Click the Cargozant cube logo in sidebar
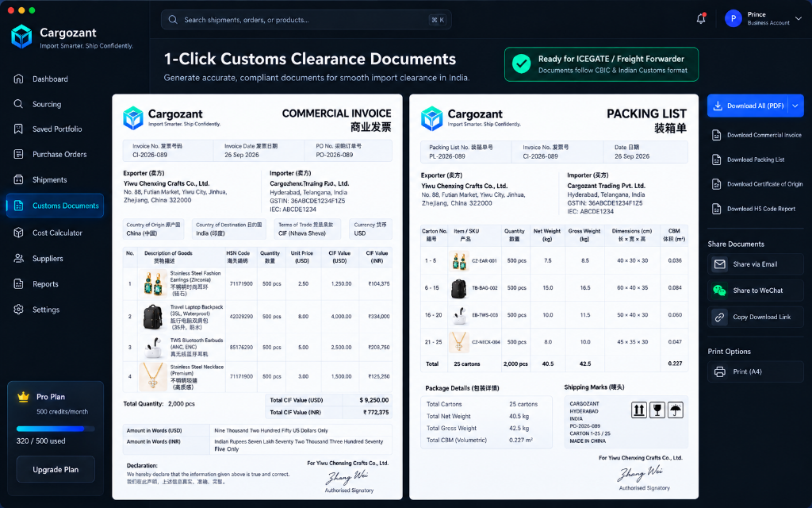This screenshot has width=812, height=508. (21, 37)
